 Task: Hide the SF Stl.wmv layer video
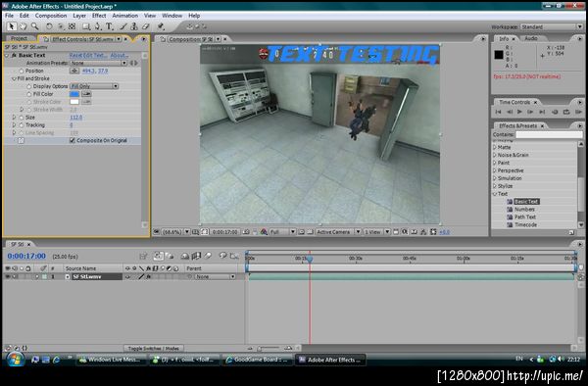[8, 276]
